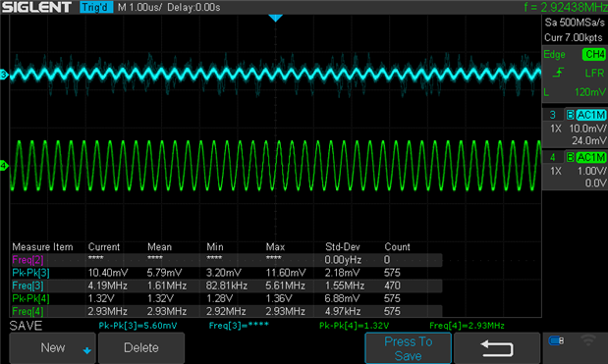This screenshot has height=364, width=608.
Task: Select the channel 3 ground level marker
Action: point(4,75)
